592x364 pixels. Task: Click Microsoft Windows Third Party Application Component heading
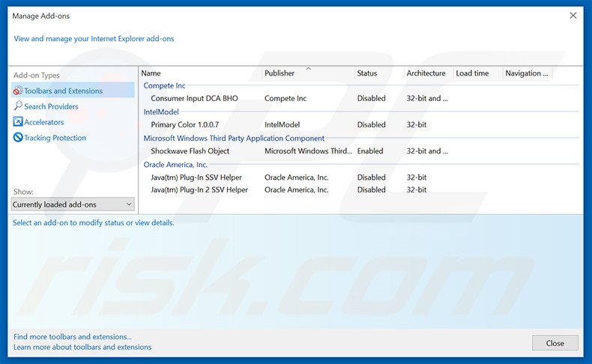click(x=234, y=139)
